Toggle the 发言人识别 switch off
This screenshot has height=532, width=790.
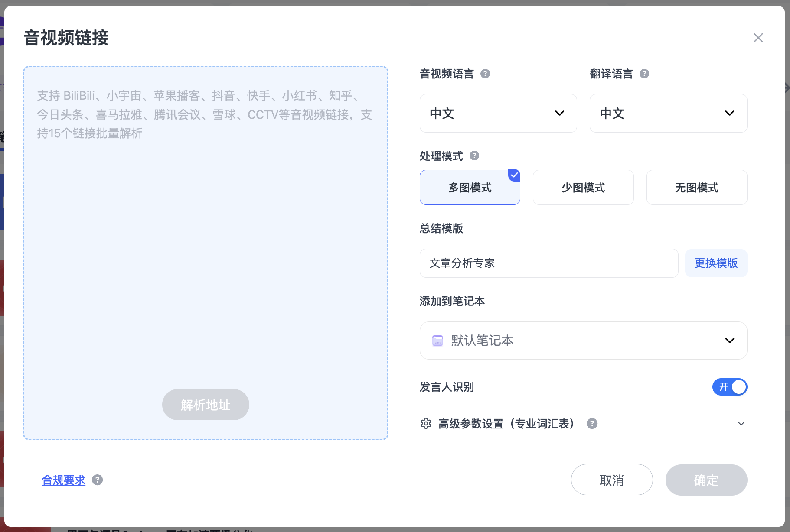730,387
